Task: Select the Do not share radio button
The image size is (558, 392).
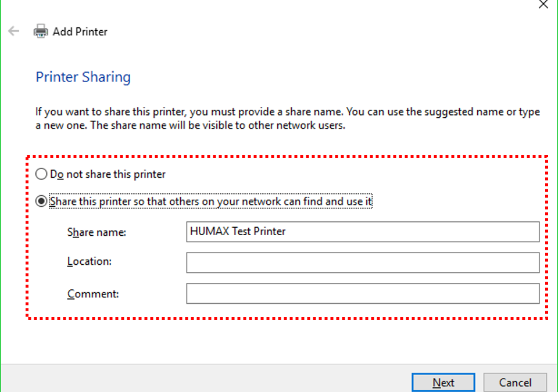Action: click(x=41, y=174)
